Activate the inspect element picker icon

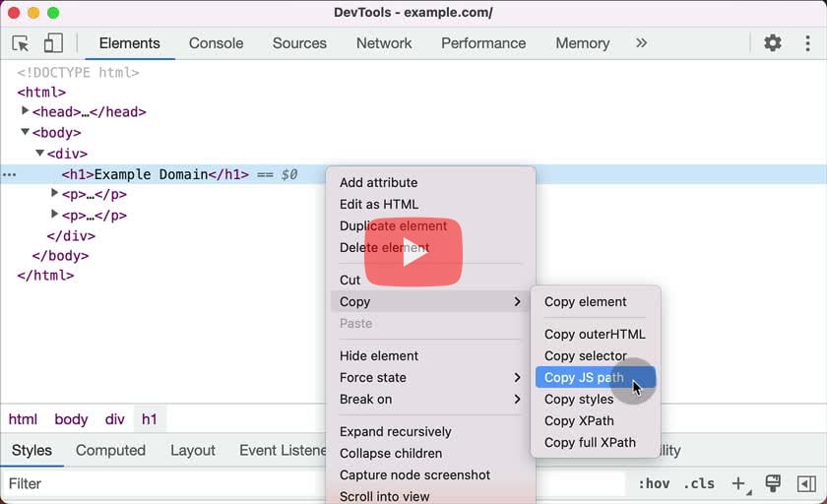pyautogui.click(x=21, y=43)
